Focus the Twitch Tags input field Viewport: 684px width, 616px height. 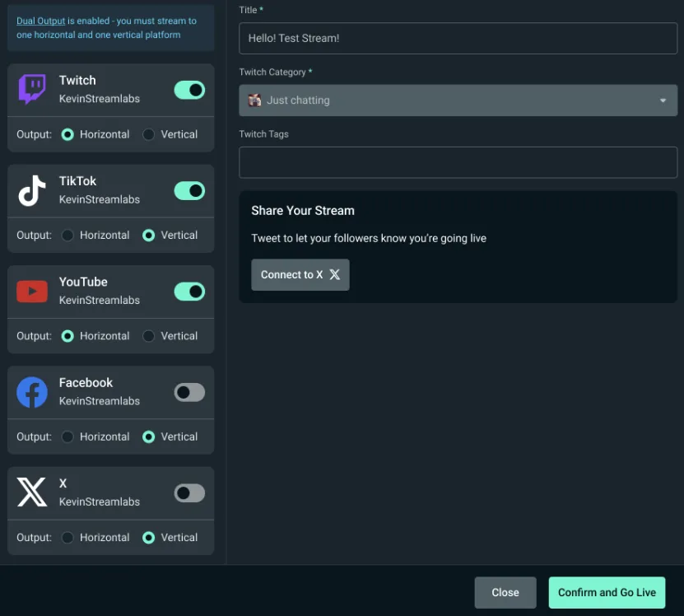pyautogui.click(x=458, y=162)
